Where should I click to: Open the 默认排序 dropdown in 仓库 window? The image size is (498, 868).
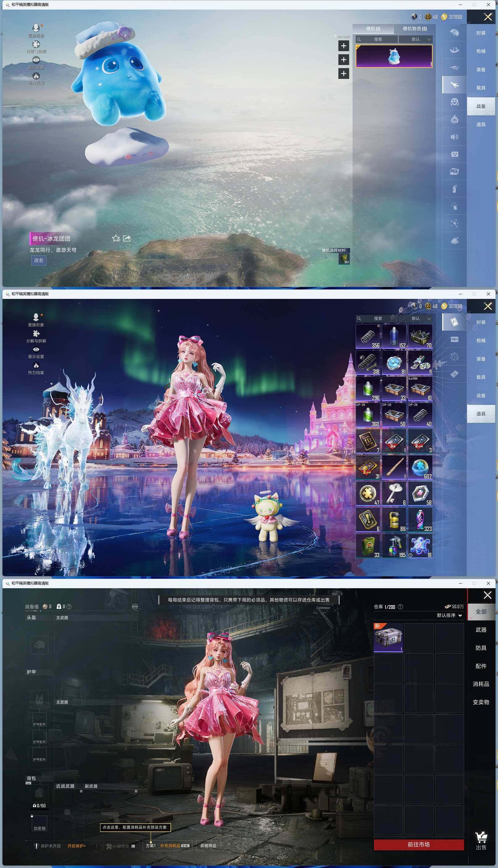[x=449, y=615]
